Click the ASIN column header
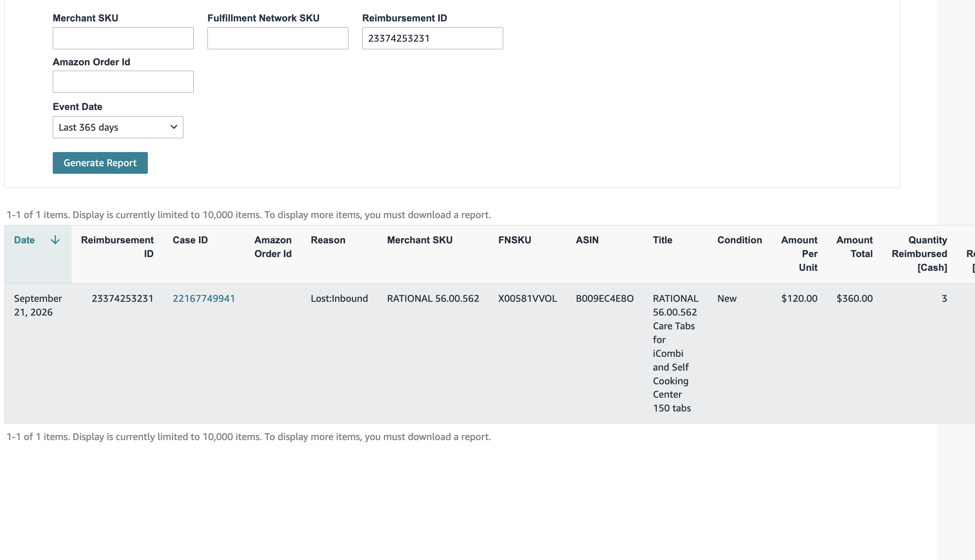 [587, 240]
